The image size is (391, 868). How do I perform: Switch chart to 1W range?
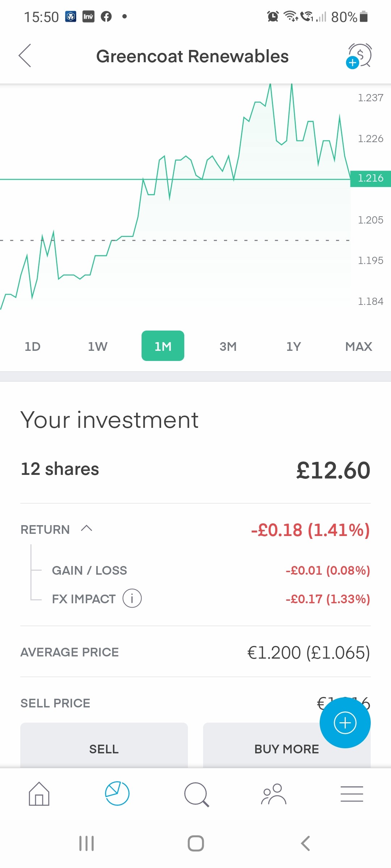[98, 346]
